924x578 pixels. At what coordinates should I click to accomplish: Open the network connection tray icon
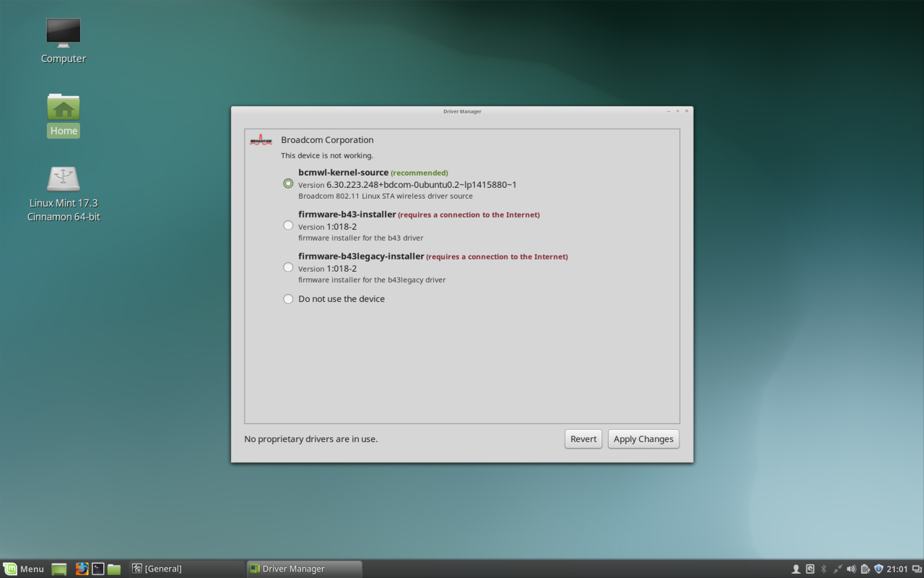point(837,569)
